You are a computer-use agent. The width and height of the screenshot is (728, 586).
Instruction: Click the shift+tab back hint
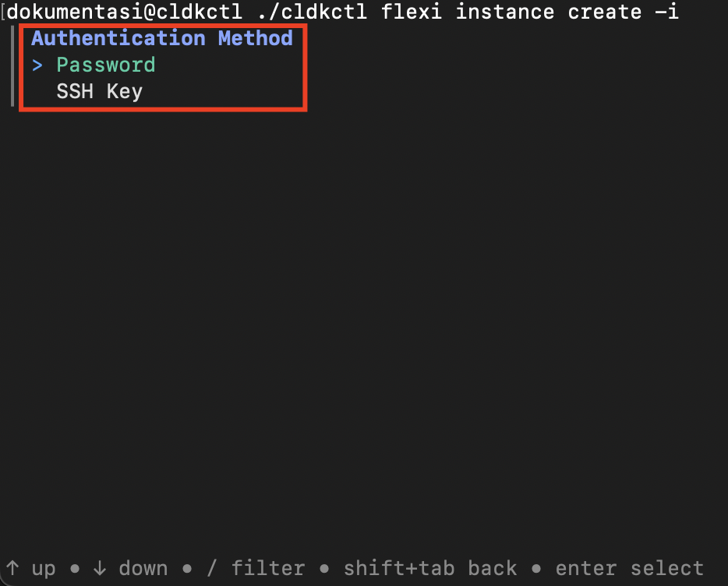point(430,568)
